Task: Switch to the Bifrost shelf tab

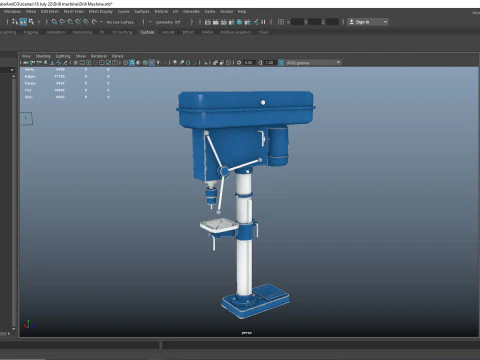Action: click(x=188, y=32)
